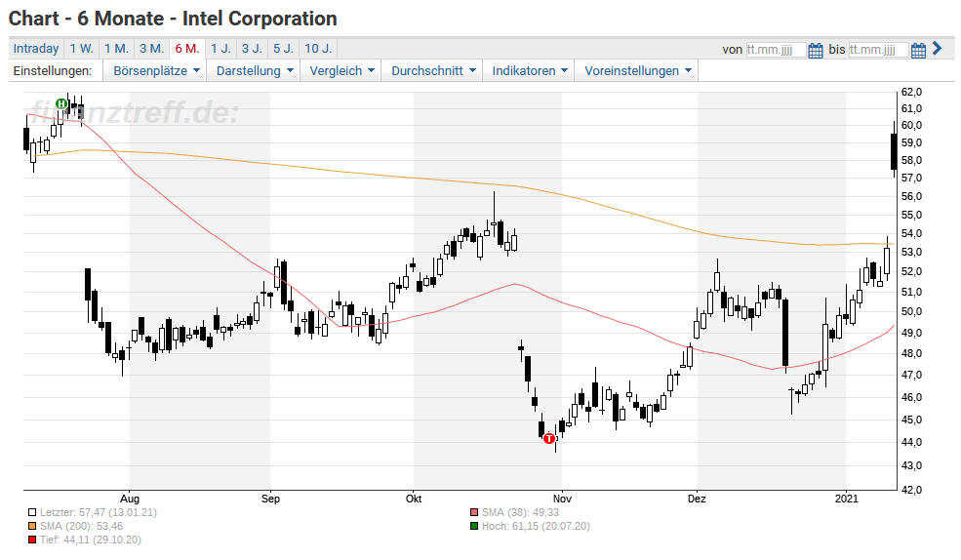Click the '62,0' y-axis price label
Screen dimensions: 961x560
pyautogui.click(x=911, y=92)
